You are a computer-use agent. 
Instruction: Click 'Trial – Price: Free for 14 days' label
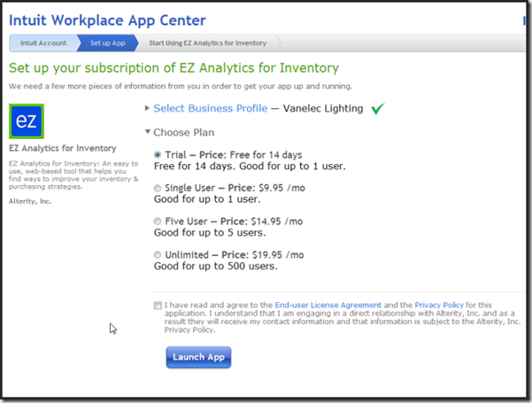coord(234,155)
